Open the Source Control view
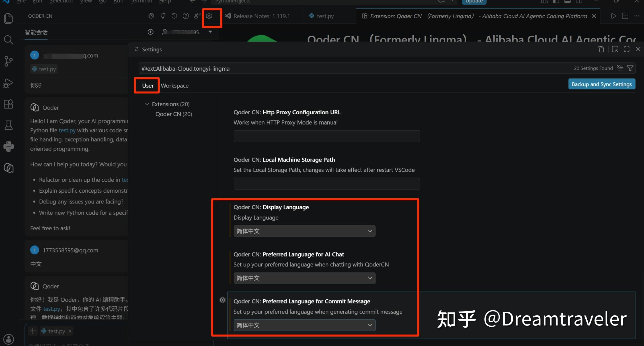The width and height of the screenshot is (644, 346). tap(9, 61)
